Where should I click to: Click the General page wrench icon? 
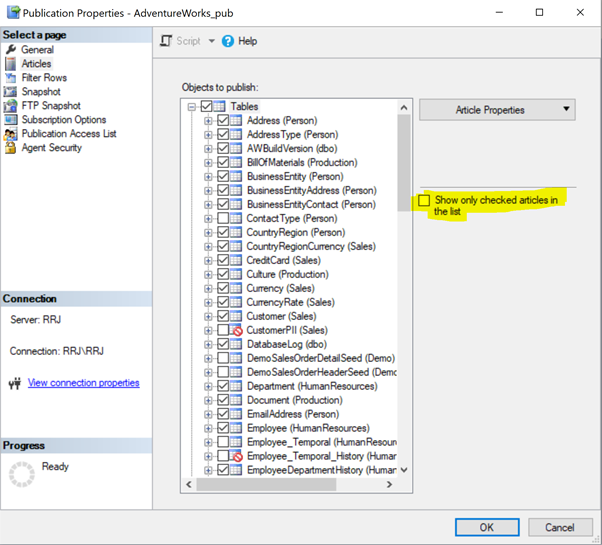tap(11, 50)
